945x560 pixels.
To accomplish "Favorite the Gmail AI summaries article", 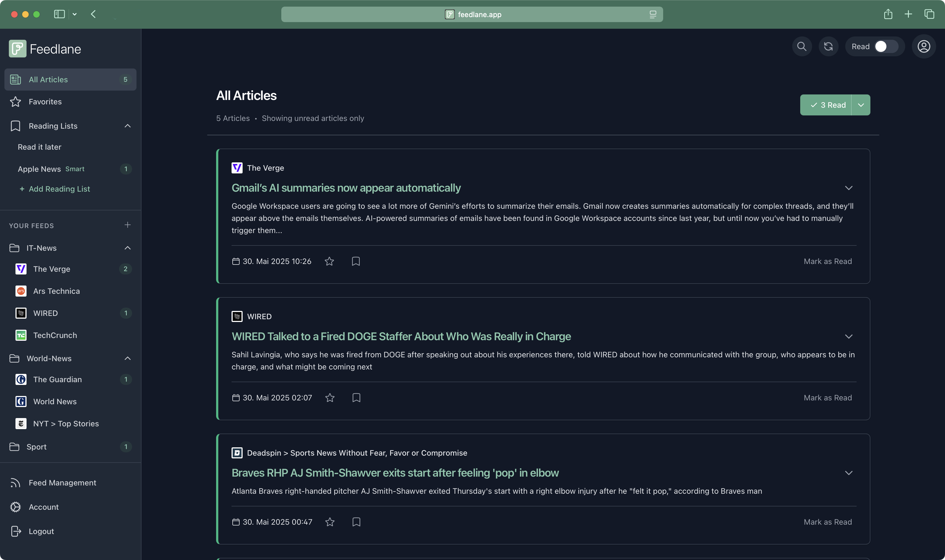I will [329, 261].
